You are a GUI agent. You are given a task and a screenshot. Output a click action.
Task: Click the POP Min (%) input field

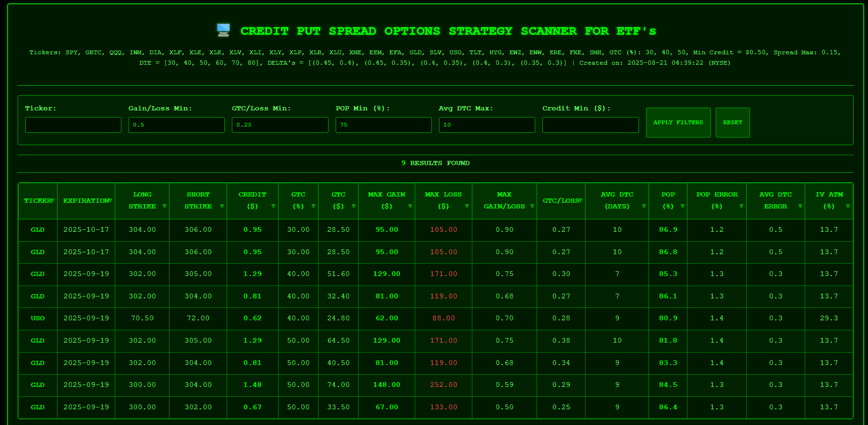[384, 125]
